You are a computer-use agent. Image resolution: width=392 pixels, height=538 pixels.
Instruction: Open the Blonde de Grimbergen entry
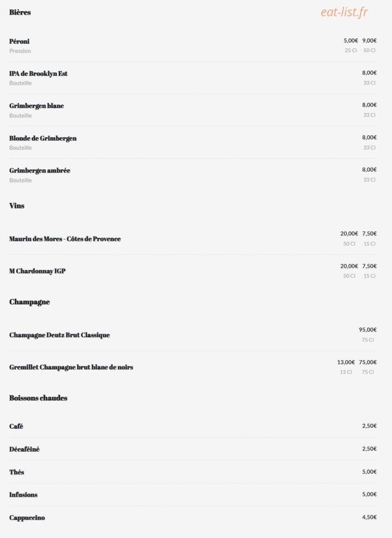(x=43, y=138)
